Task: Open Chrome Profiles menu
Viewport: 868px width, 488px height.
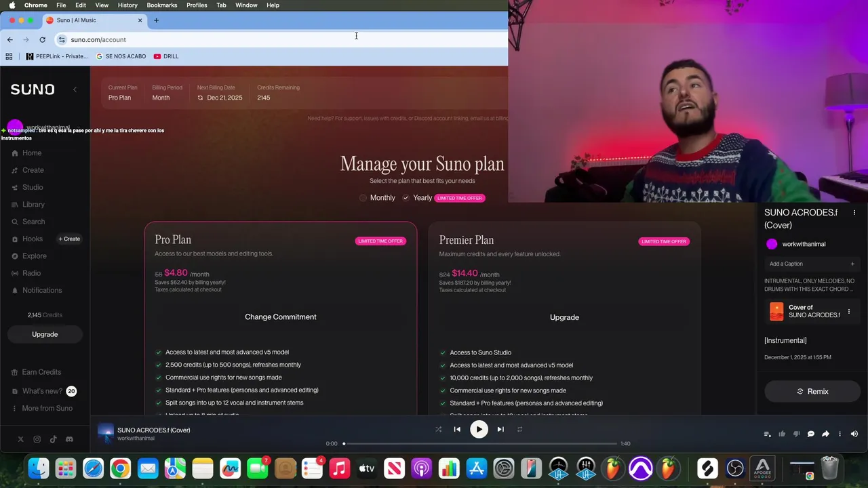Action: pyautogui.click(x=197, y=5)
